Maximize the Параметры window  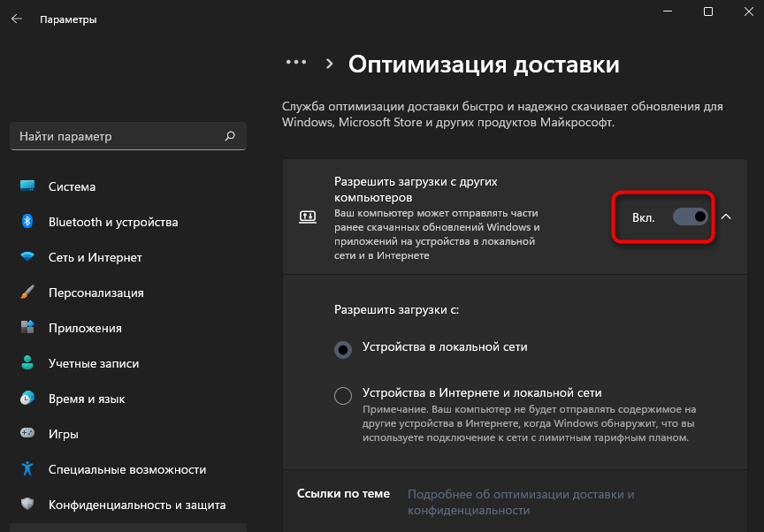708,11
